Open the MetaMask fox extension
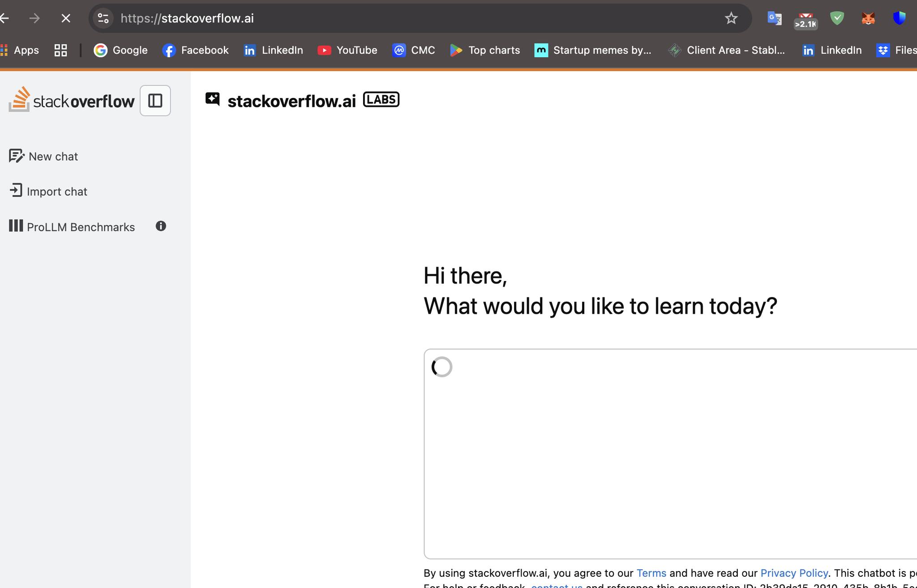Image resolution: width=917 pixels, height=588 pixels. [x=868, y=18]
